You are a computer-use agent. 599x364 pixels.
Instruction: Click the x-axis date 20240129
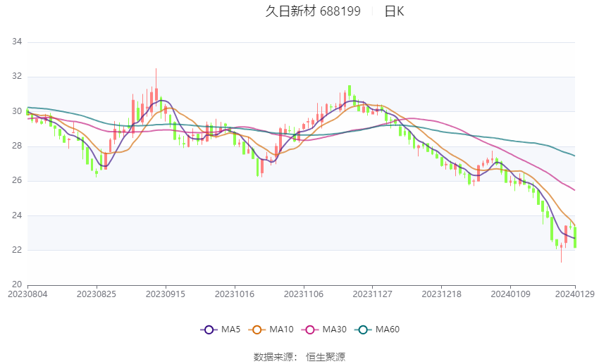tap(575, 294)
